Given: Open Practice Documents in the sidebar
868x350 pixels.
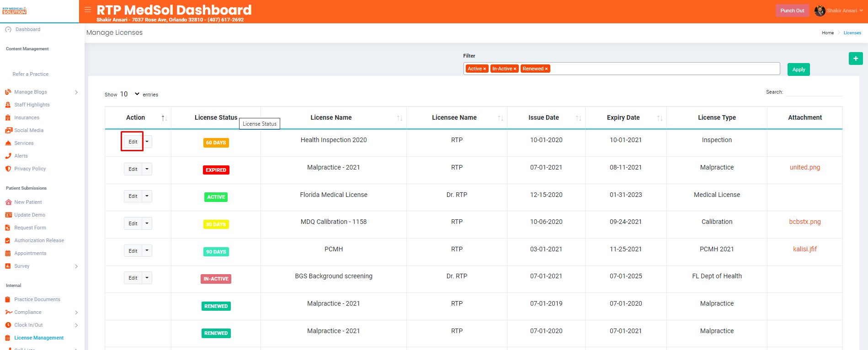Looking at the screenshot, I should click(x=37, y=299).
